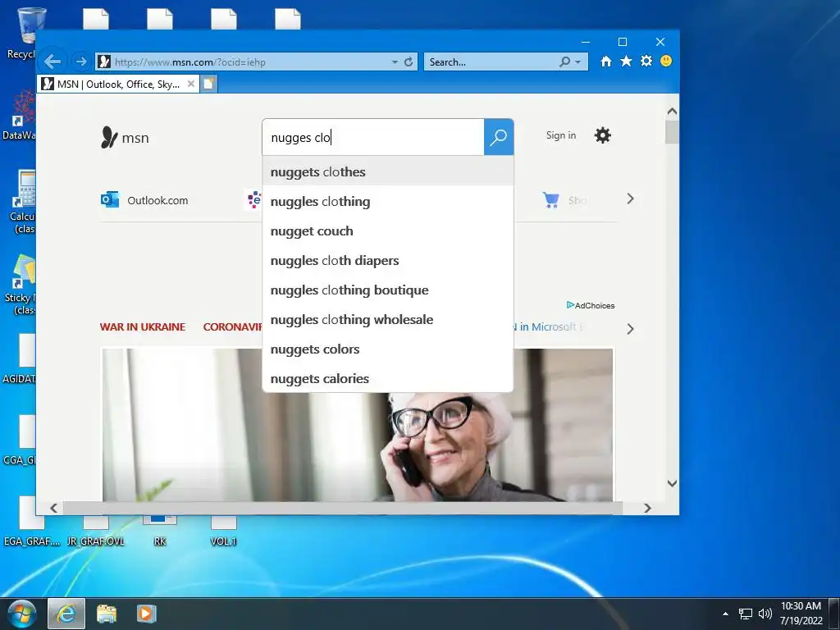Click the blue MSN search button
The image size is (840, 630).
click(x=499, y=137)
